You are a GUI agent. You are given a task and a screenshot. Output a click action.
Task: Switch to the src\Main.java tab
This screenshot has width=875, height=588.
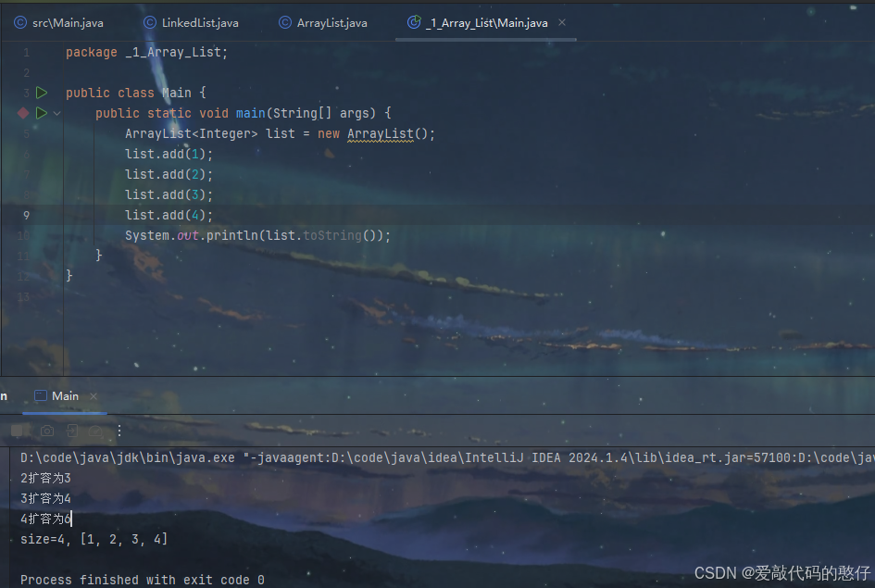point(58,23)
